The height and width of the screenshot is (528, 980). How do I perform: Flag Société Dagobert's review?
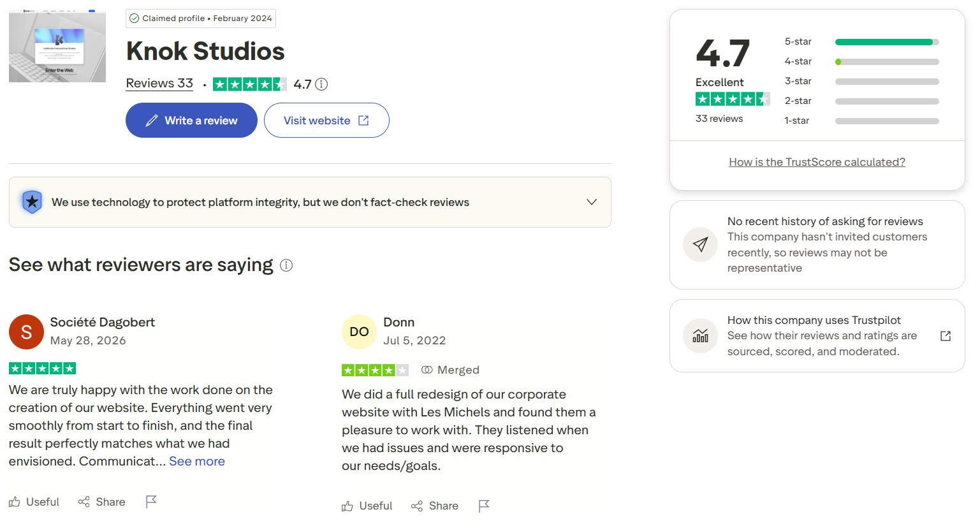[x=151, y=502]
